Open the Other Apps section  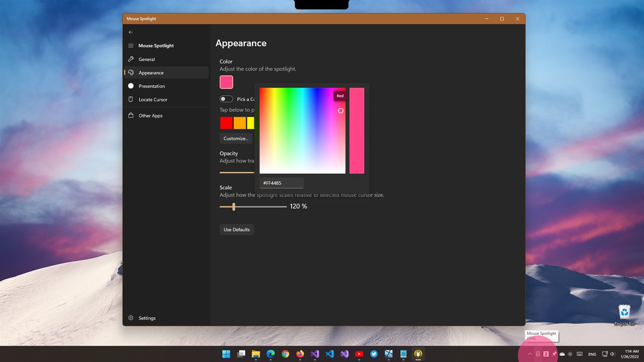click(x=150, y=115)
